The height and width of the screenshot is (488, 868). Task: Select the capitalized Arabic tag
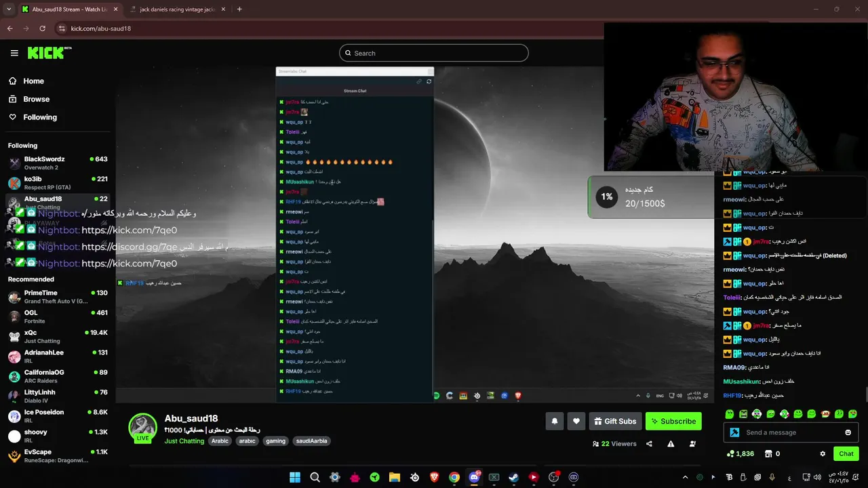[x=220, y=441]
